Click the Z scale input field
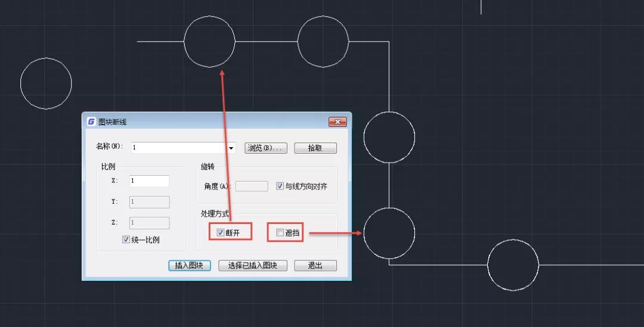Screen dimensions: 644x327 (x=149, y=223)
